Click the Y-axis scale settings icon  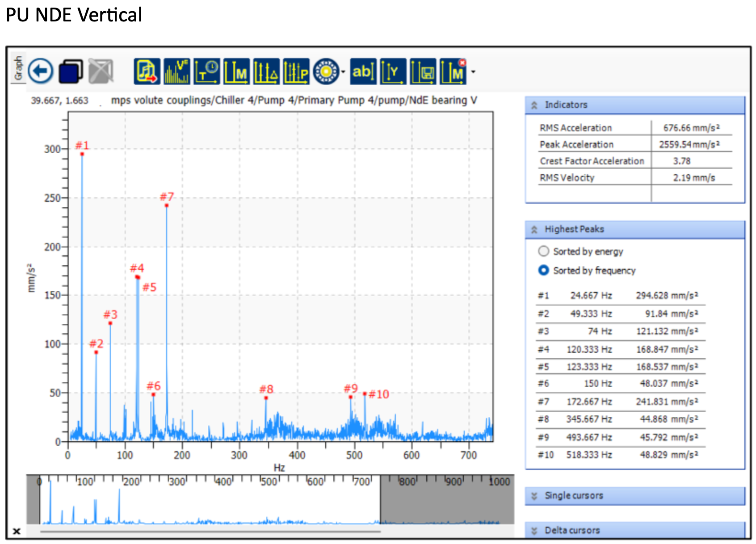[393, 71]
